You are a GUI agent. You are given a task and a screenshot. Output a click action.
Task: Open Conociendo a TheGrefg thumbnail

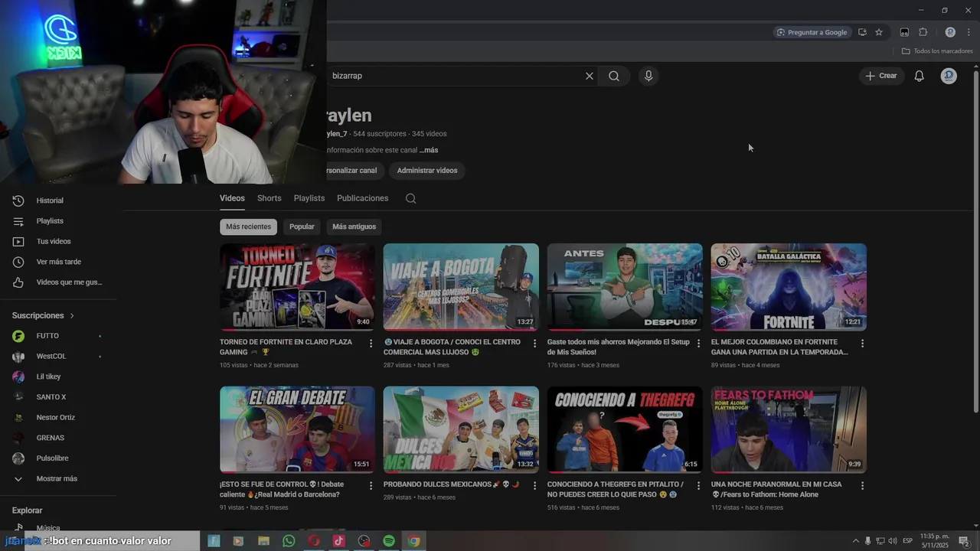[x=625, y=429]
